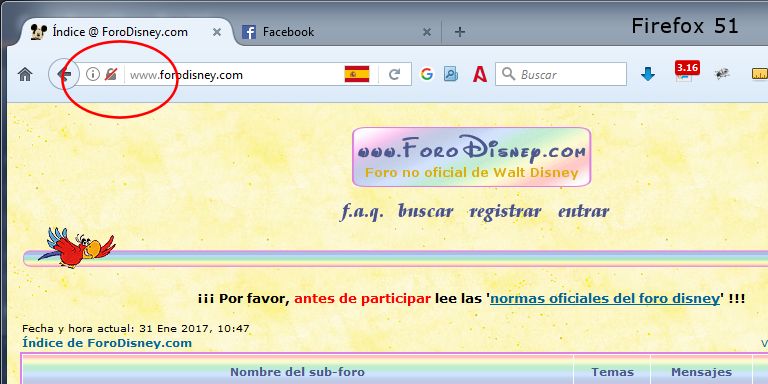Viewport: 768px width, 384px height.
Task: Reload the page with the refresh icon
Action: coord(395,74)
